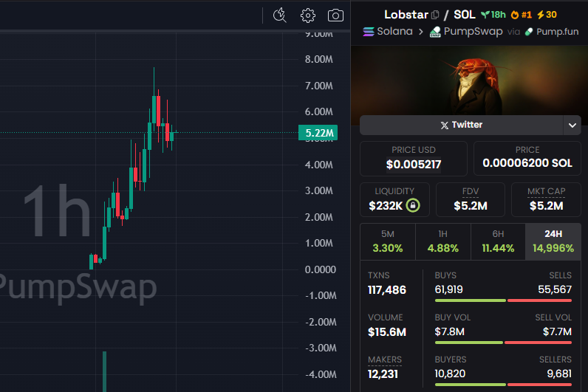Expand the socials dropdown chevron
588x392 pixels.
point(572,125)
